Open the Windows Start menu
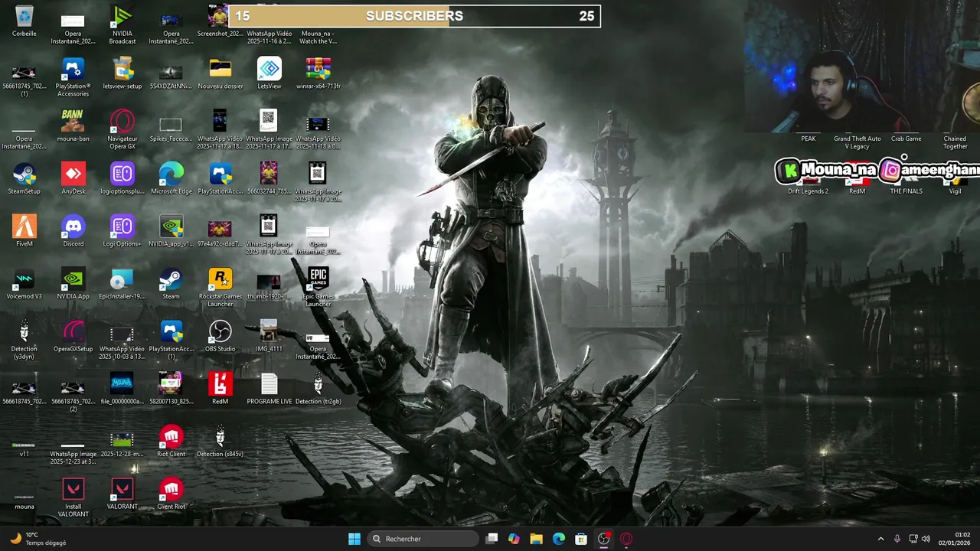Image resolution: width=980 pixels, height=551 pixels. click(x=354, y=539)
